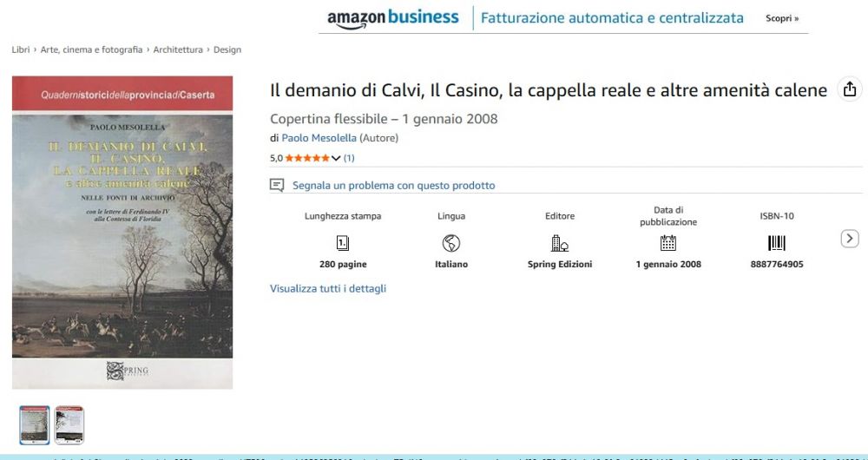Go to Arte, cinema e fotografia category
This screenshot has height=460, width=868.
click(91, 49)
